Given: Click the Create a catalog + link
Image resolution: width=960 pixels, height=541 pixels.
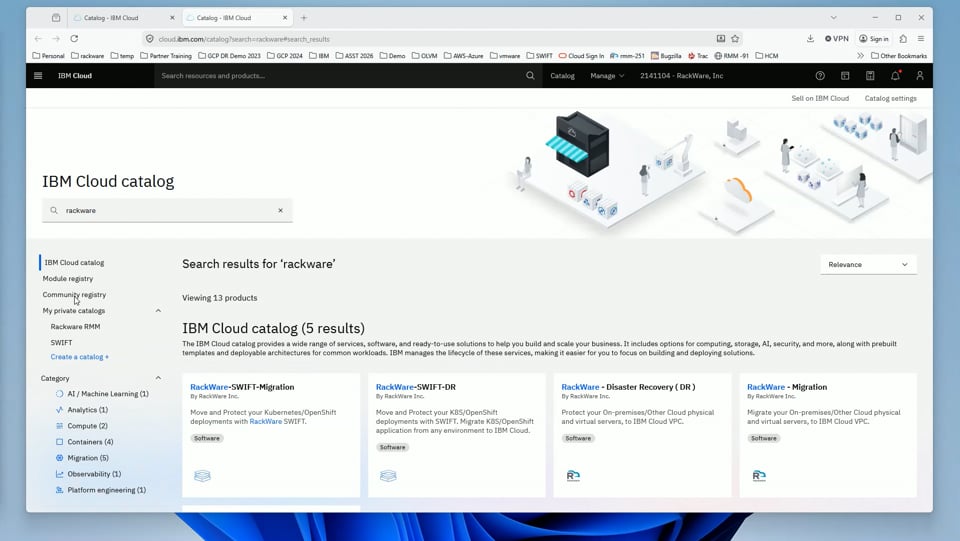Looking at the screenshot, I should coord(80,357).
